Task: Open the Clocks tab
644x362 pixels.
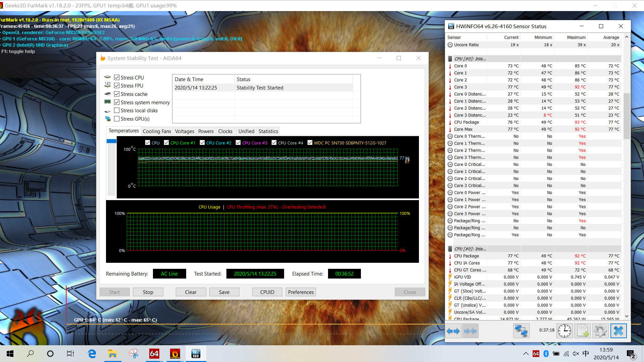Action: pyautogui.click(x=225, y=131)
